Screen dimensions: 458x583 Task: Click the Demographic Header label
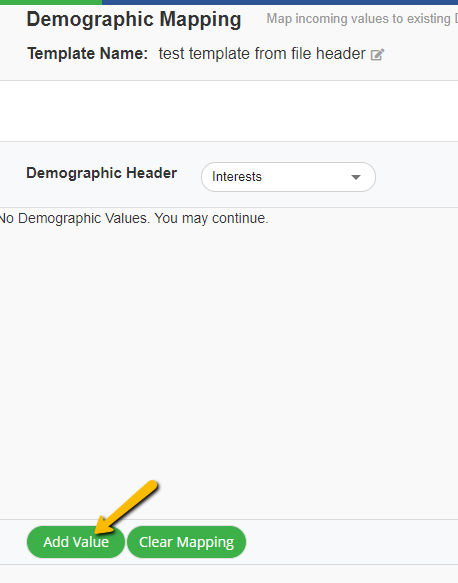(x=101, y=173)
